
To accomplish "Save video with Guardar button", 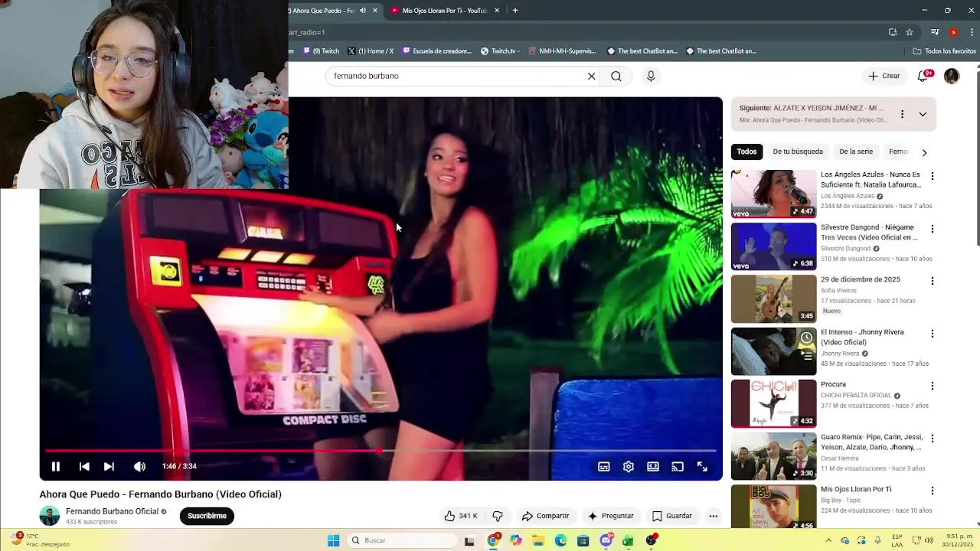I will pos(671,516).
